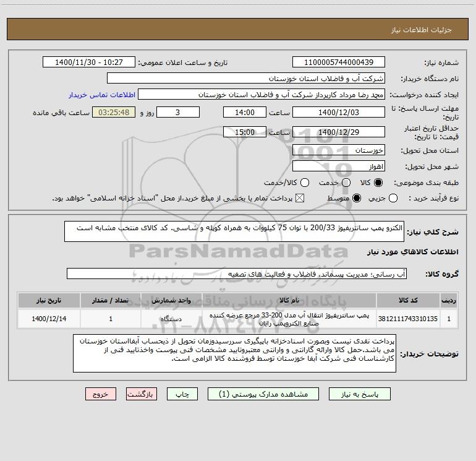Click the quantity cell in the goods row
476x461 pixels.
[x=111, y=319]
